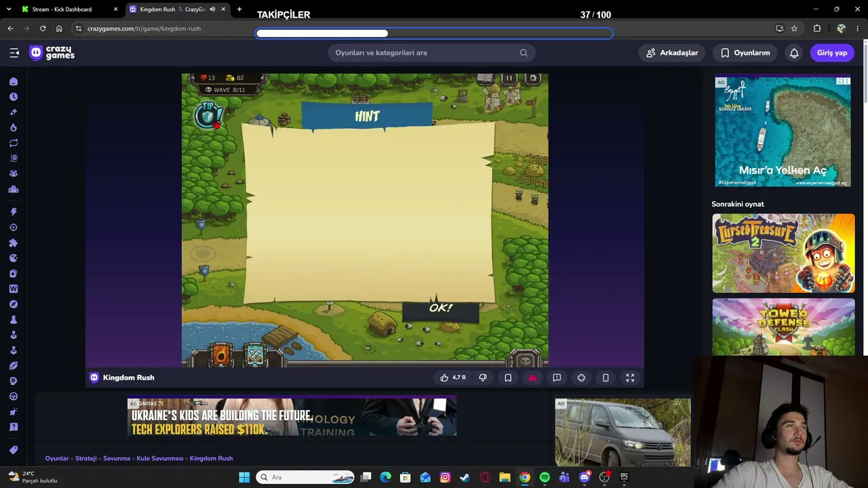Click the Egypt advertisement banner

[783, 131]
